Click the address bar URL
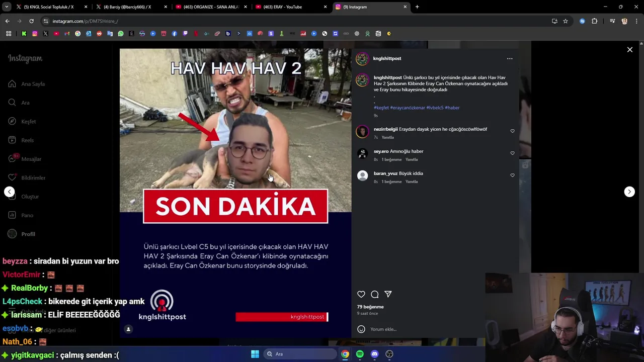 pyautogui.click(x=85, y=21)
